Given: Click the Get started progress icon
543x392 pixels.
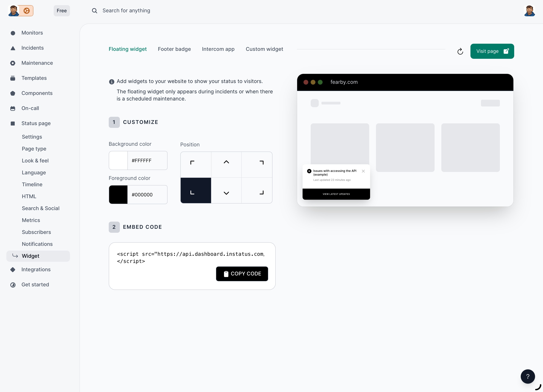Looking at the screenshot, I should [x=13, y=285].
